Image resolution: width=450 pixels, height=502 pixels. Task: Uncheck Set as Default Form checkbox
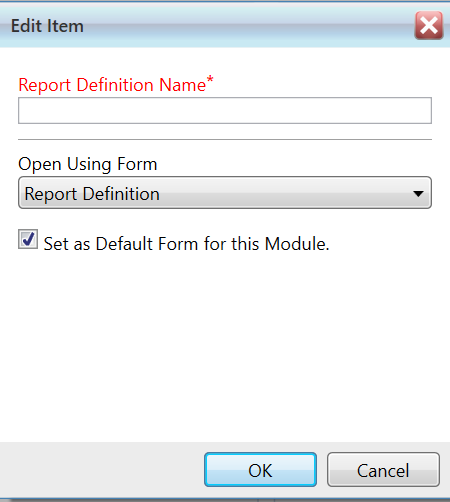28,239
